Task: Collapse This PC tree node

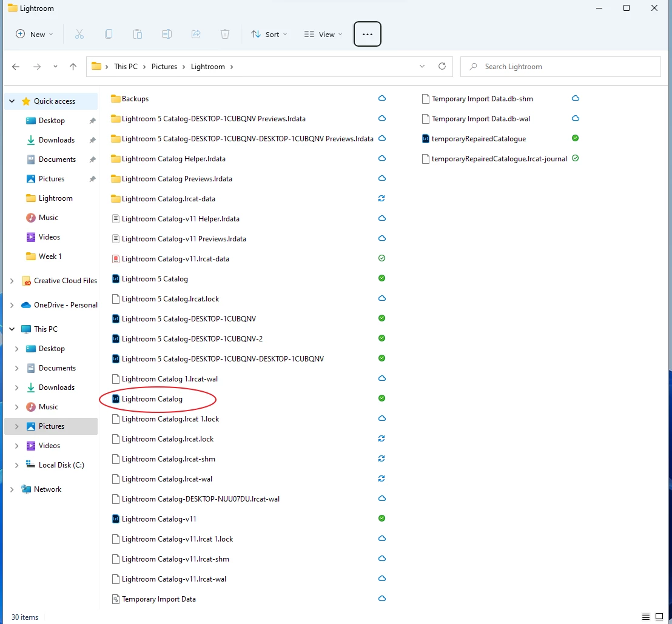Action: pyautogui.click(x=12, y=329)
